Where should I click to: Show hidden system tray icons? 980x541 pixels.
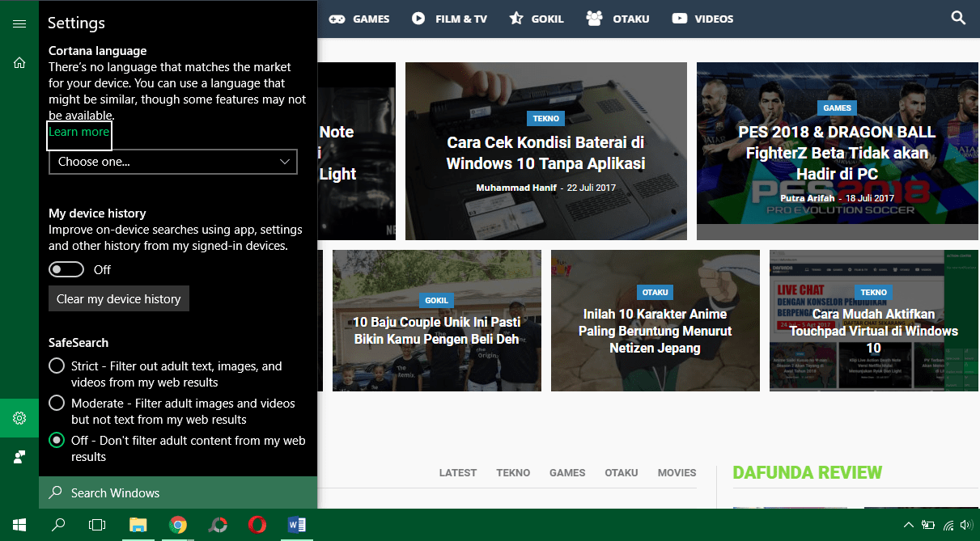[908, 525]
